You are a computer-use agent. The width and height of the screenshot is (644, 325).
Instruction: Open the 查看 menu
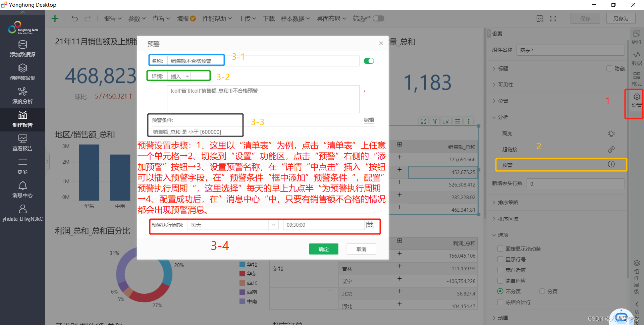pyautogui.click(x=161, y=18)
